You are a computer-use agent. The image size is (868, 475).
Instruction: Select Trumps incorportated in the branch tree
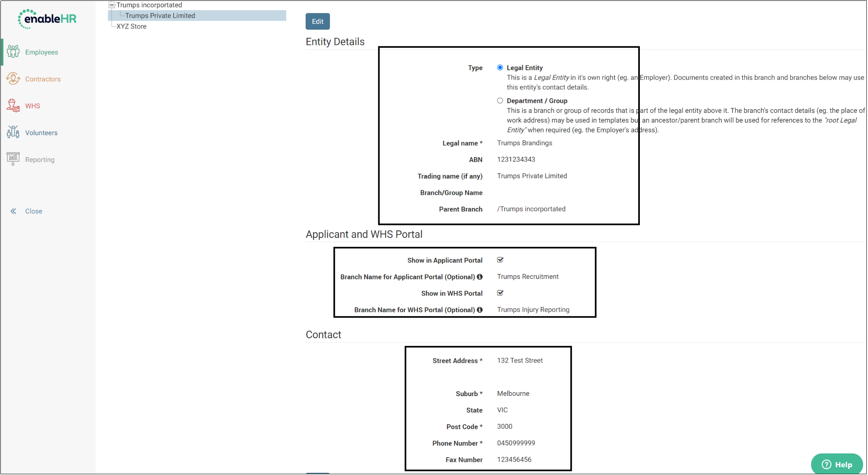[149, 5]
